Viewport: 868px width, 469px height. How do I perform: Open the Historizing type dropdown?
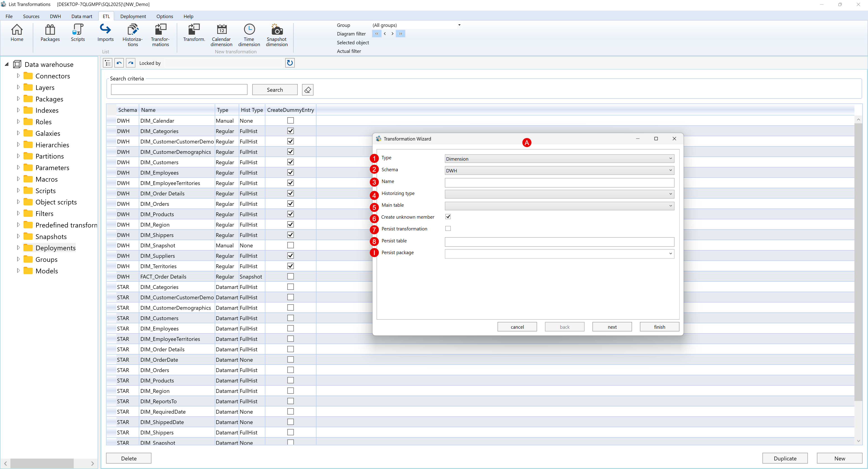559,194
